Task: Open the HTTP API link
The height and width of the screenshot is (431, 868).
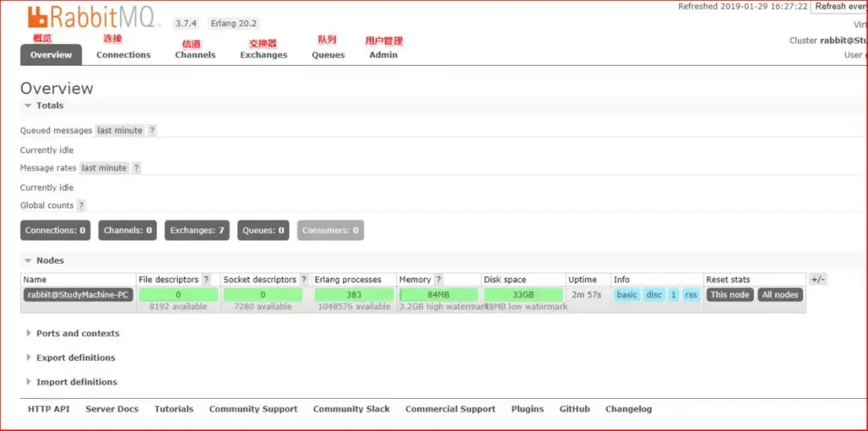Action: pos(49,409)
